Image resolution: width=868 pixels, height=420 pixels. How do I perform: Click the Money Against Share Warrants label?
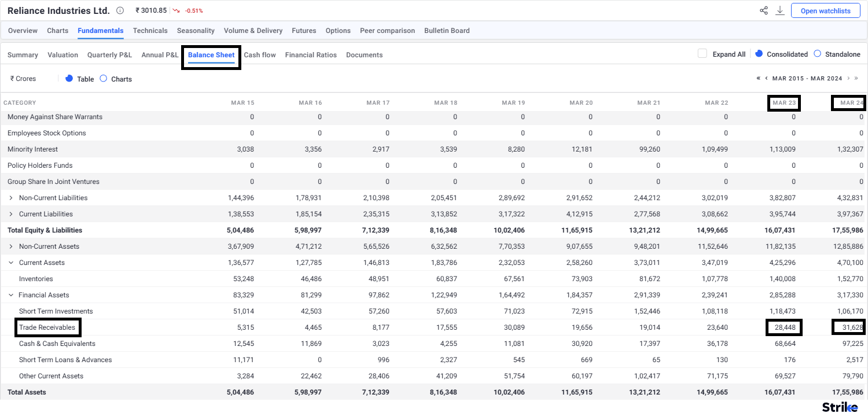pyautogui.click(x=55, y=117)
